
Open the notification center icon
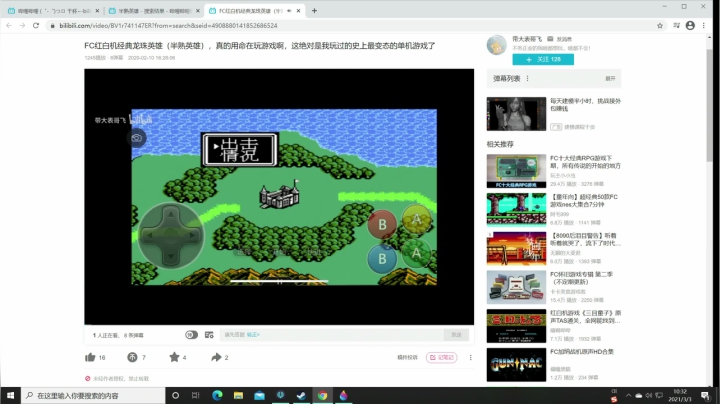click(705, 395)
